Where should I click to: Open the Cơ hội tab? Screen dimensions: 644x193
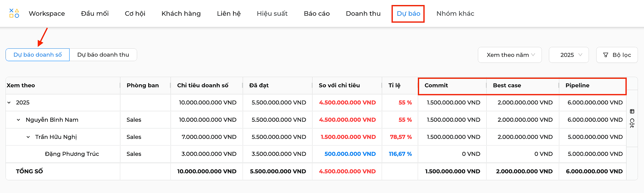135,14
